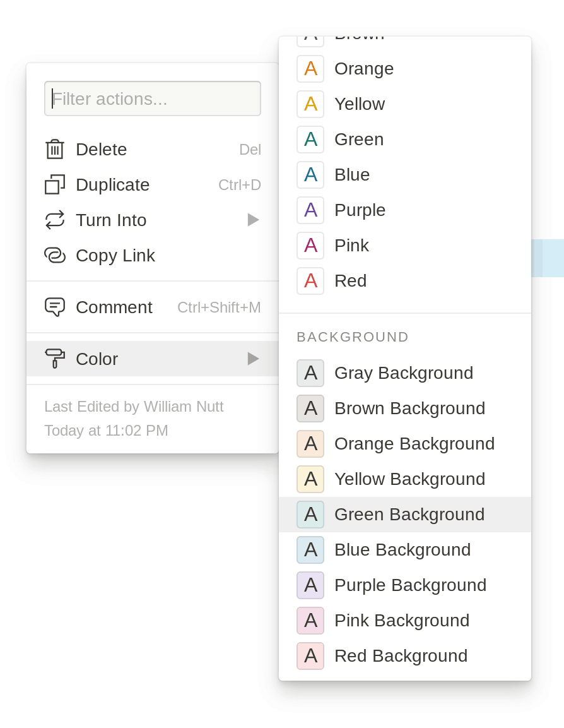564x728 pixels.
Task: Open the Color submenu arrow
Action: [253, 359]
